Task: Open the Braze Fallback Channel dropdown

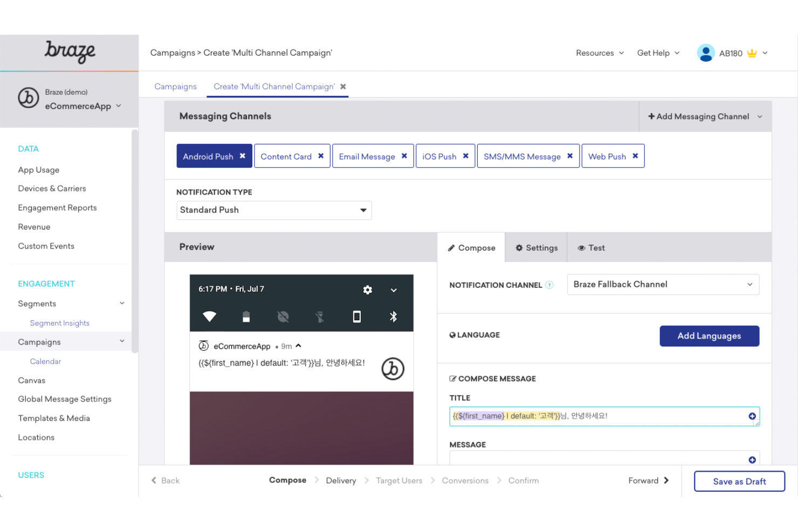Action: point(663,285)
